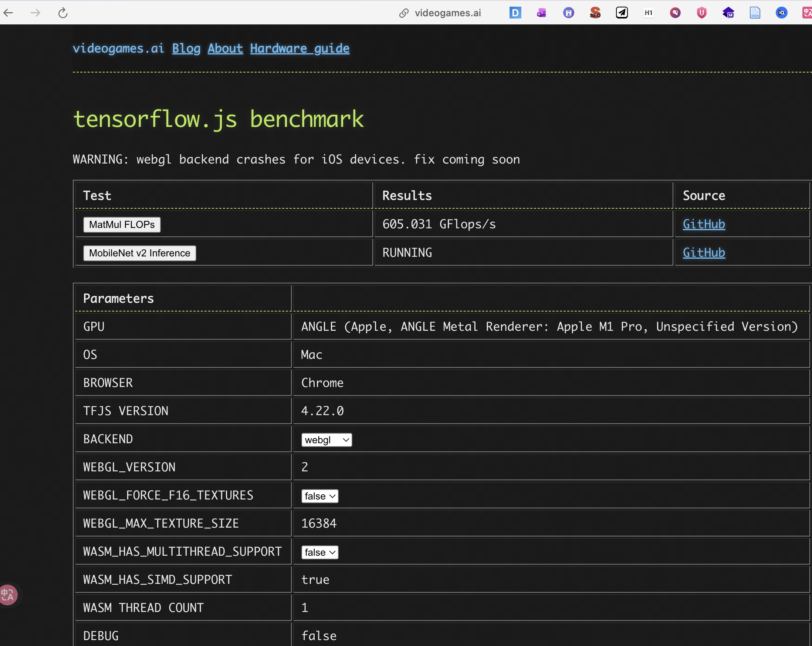Open the BACKEND webgl dropdown
812x646 pixels.
click(326, 440)
